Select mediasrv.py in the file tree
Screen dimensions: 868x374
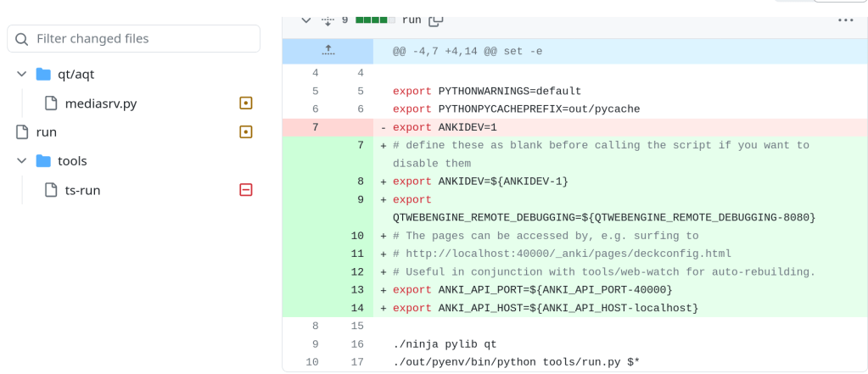click(100, 103)
